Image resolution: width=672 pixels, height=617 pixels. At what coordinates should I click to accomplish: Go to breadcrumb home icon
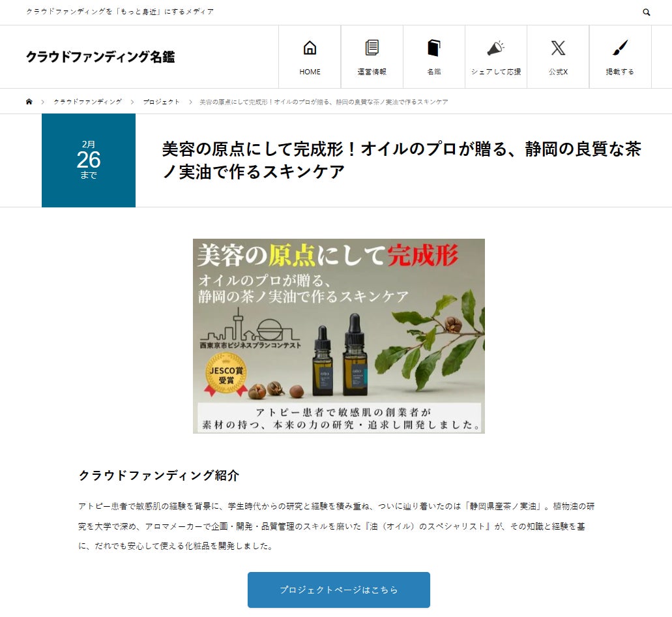[x=29, y=102]
